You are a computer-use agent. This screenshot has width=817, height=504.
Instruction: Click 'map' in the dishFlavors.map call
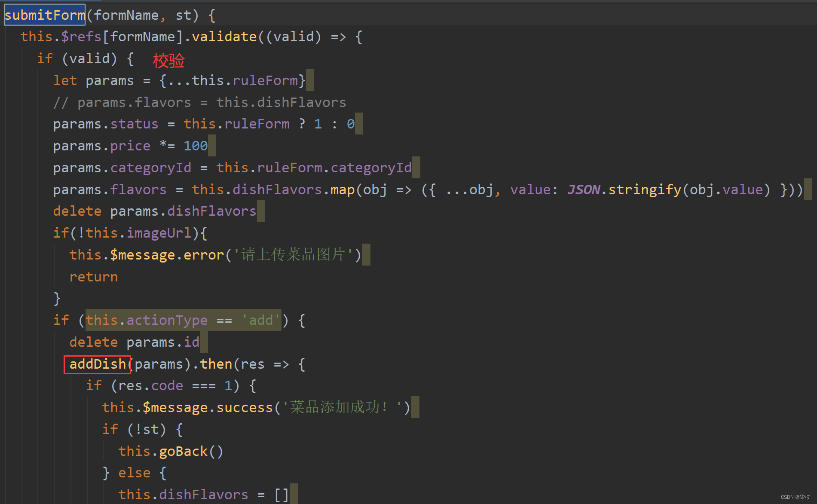(x=343, y=189)
